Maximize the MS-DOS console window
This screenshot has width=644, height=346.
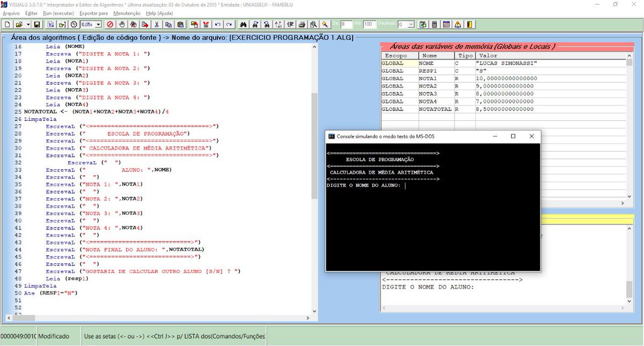(x=513, y=136)
